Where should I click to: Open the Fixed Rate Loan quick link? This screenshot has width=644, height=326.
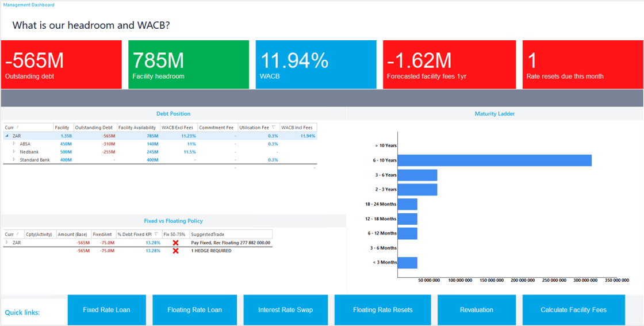[108, 309]
